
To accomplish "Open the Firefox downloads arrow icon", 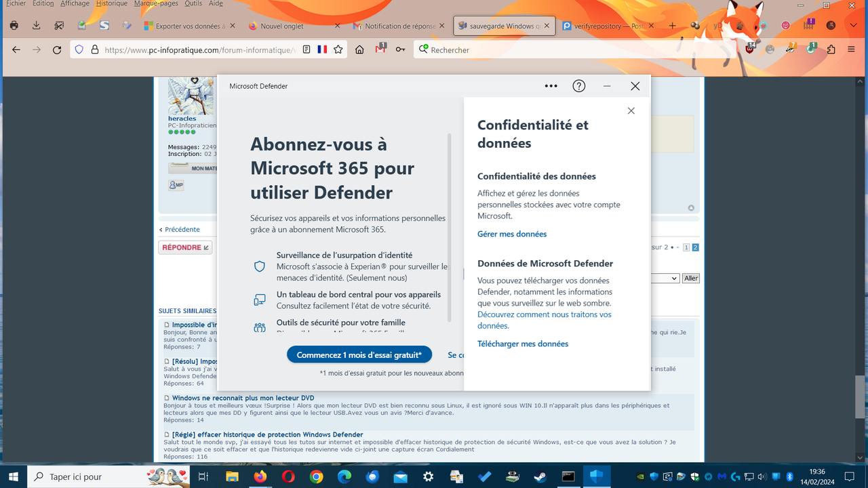I will (37, 26).
